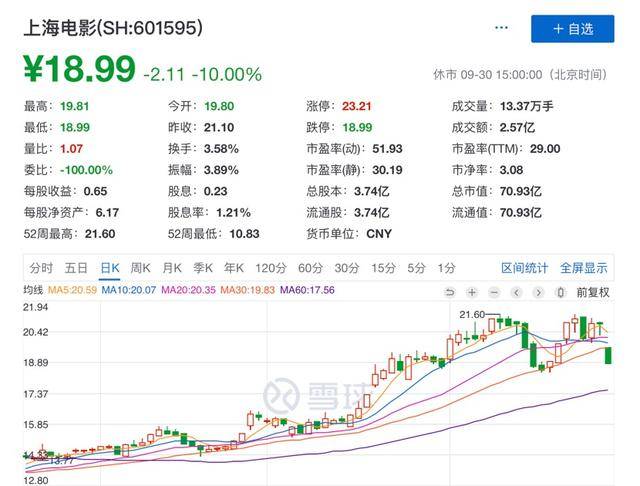
Task: Click the MA10:20.07 moving average label
Action: pyautogui.click(x=129, y=290)
